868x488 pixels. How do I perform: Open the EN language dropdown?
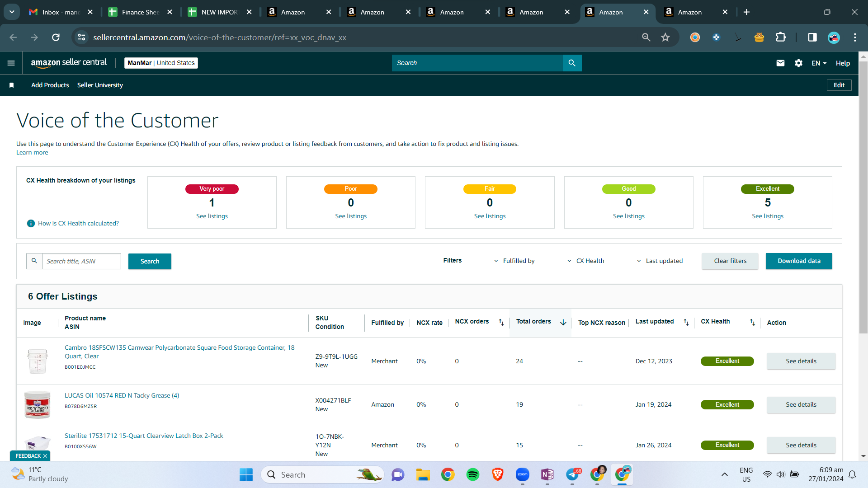pyautogui.click(x=819, y=63)
